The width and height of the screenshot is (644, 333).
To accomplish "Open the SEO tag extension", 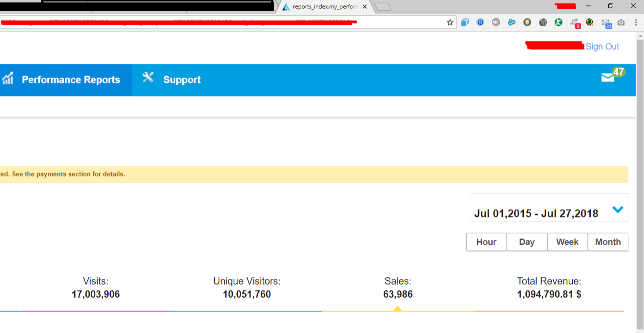I will (x=512, y=22).
